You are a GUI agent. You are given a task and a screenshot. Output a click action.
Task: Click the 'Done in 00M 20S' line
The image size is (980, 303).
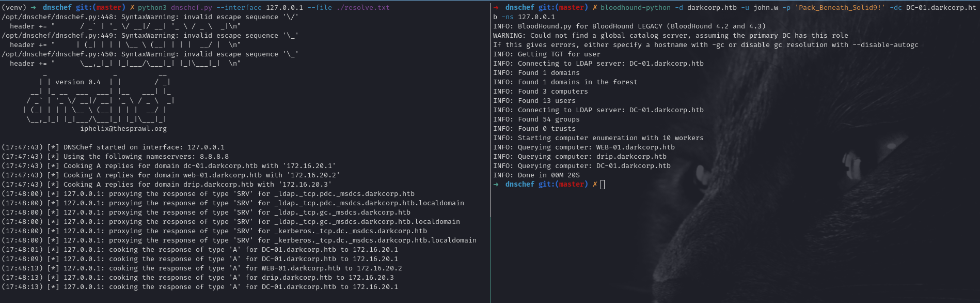(x=536, y=175)
